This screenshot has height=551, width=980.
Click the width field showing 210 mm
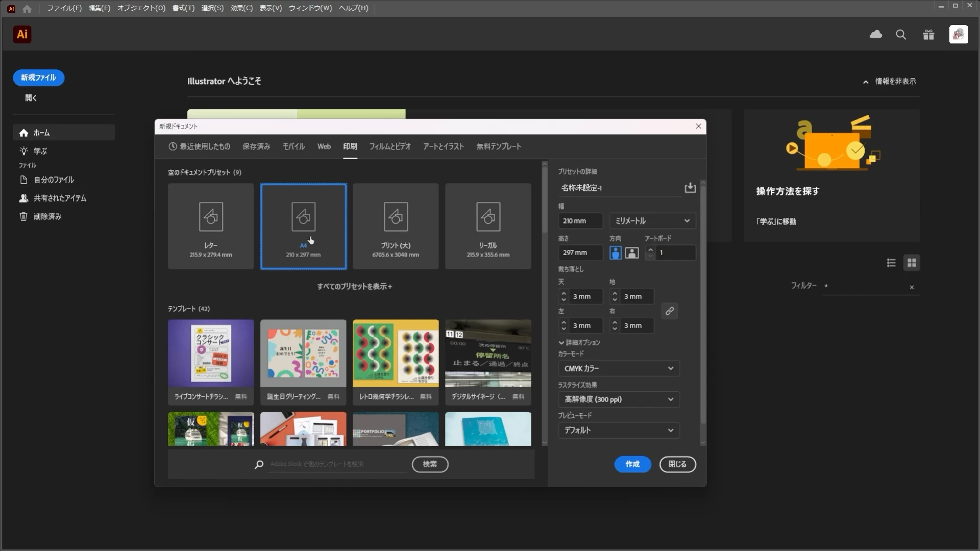tap(581, 221)
